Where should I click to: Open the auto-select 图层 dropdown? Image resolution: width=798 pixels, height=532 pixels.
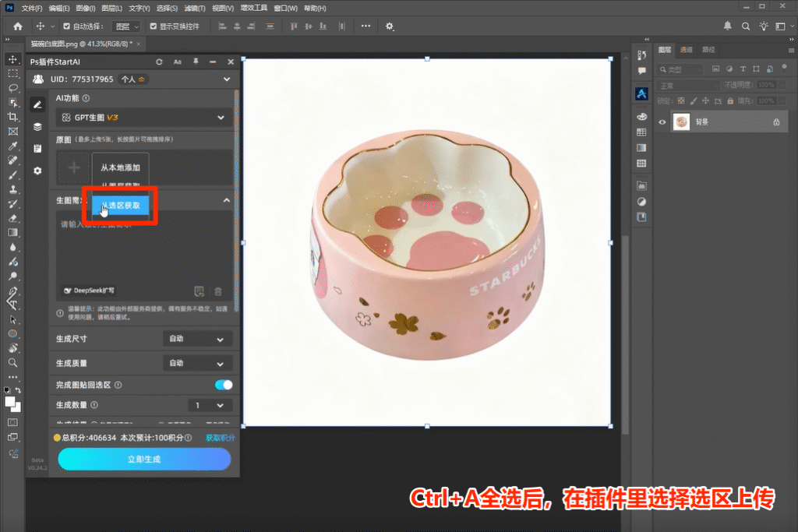(x=126, y=26)
